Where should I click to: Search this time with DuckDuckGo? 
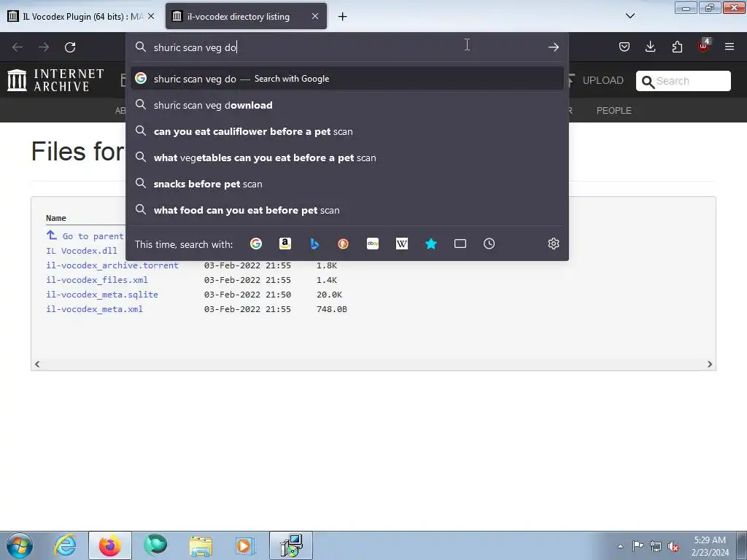pyautogui.click(x=343, y=244)
